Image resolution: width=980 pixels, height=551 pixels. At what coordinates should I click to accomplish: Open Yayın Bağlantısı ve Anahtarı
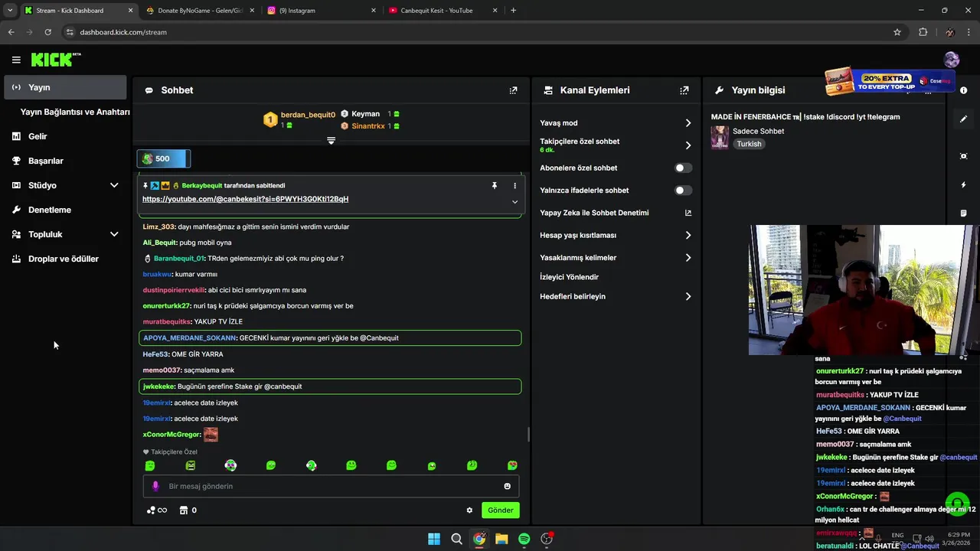point(75,112)
